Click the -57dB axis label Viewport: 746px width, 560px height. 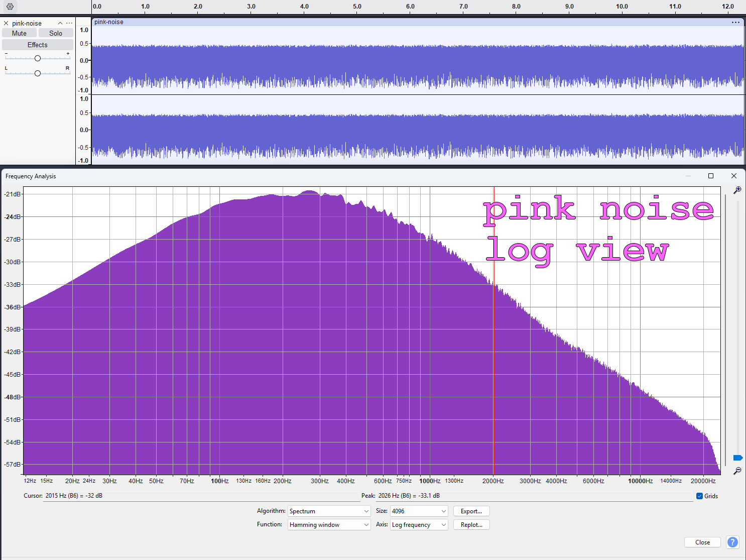point(13,464)
